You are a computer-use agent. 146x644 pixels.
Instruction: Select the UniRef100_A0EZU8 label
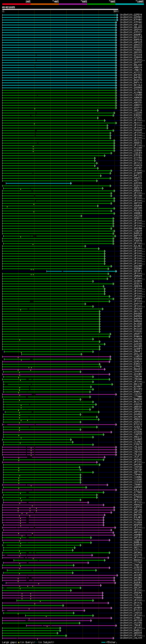(x=131, y=216)
